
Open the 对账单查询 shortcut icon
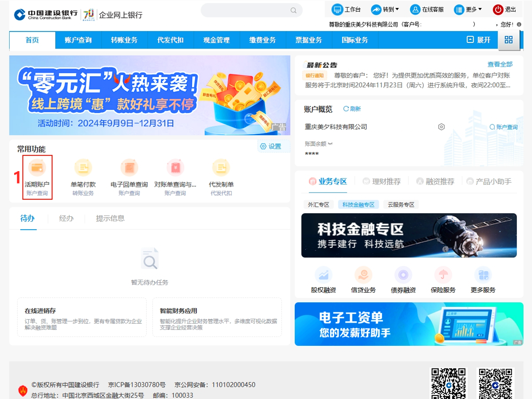(x=175, y=168)
